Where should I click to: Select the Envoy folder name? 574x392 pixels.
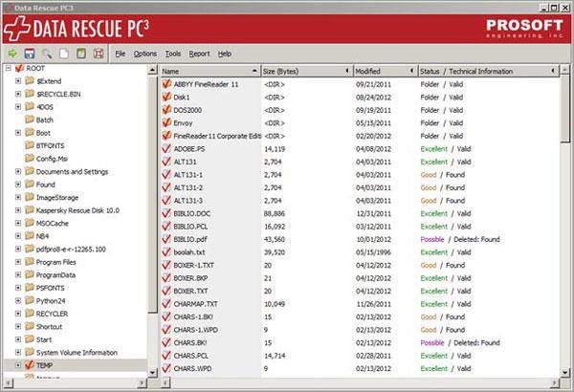tap(183, 123)
